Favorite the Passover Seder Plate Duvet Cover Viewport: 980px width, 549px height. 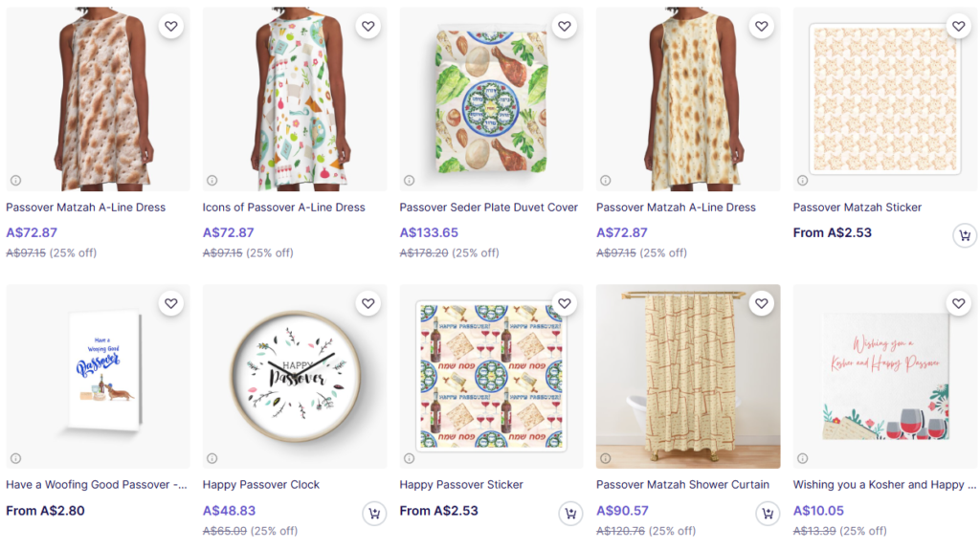pos(565,27)
